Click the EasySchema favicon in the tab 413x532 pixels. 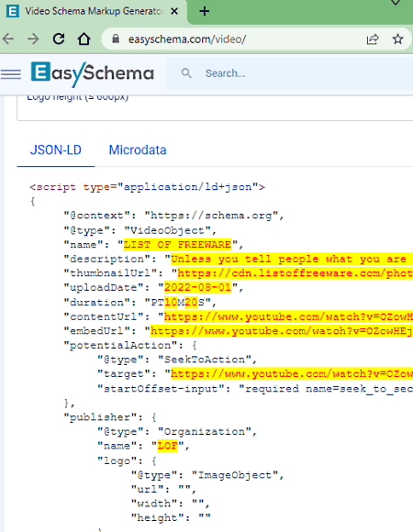13,12
